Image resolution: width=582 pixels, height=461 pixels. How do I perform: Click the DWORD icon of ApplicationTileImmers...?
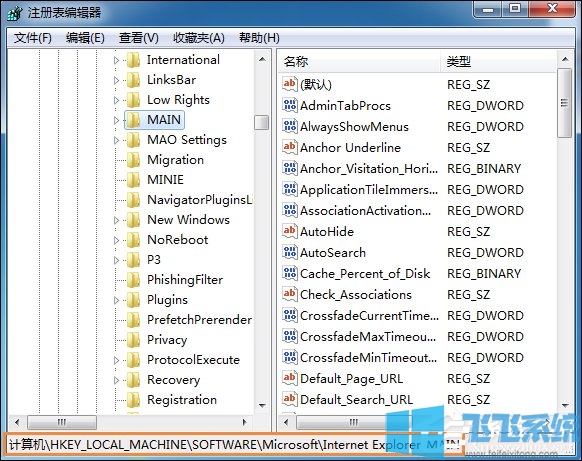[x=290, y=189]
